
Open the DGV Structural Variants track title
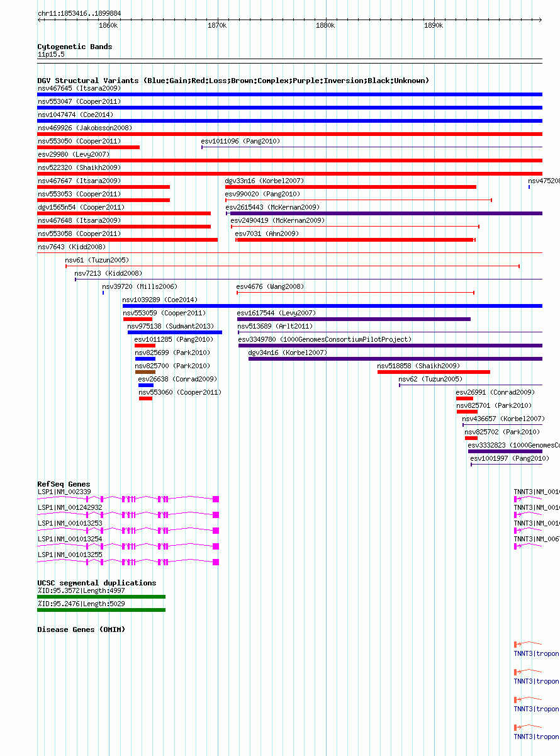pos(233,81)
